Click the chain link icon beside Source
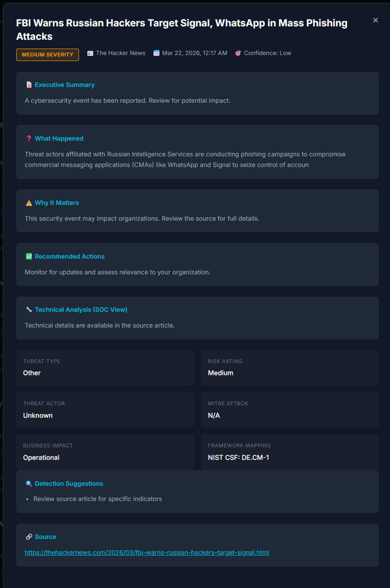 tap(29, 537)
